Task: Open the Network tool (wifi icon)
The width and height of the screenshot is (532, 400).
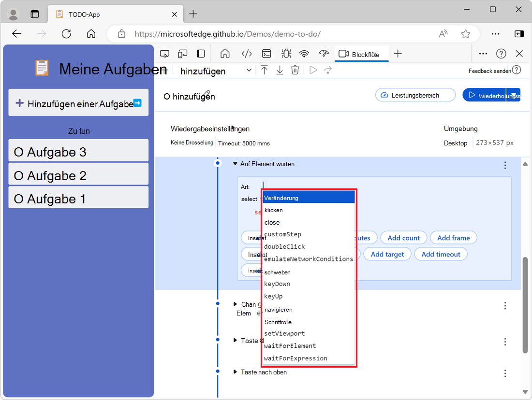Action: (304, 54)
